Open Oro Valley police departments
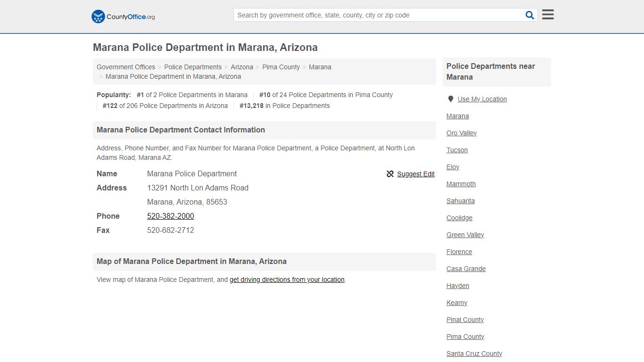Screen dimensions: 644x362 (x=462, y=133)
